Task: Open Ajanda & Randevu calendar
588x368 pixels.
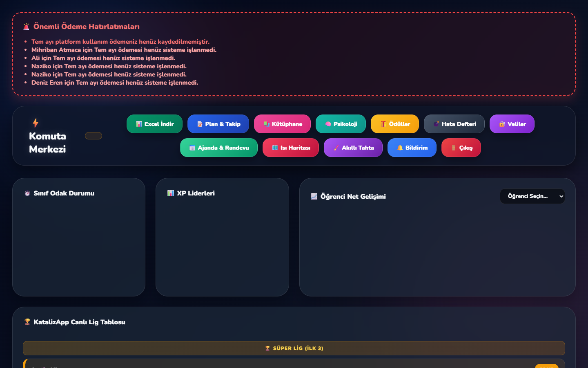Action: [219, 148]
